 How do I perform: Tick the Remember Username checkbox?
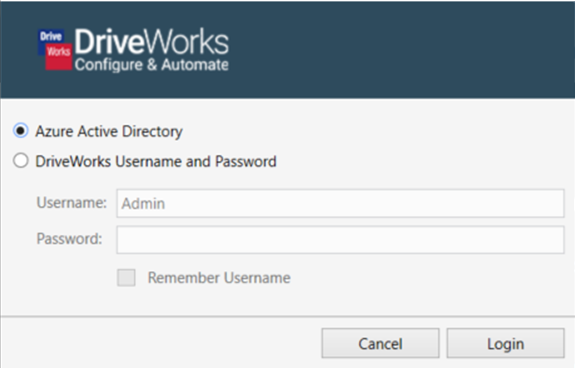(126, 277)
